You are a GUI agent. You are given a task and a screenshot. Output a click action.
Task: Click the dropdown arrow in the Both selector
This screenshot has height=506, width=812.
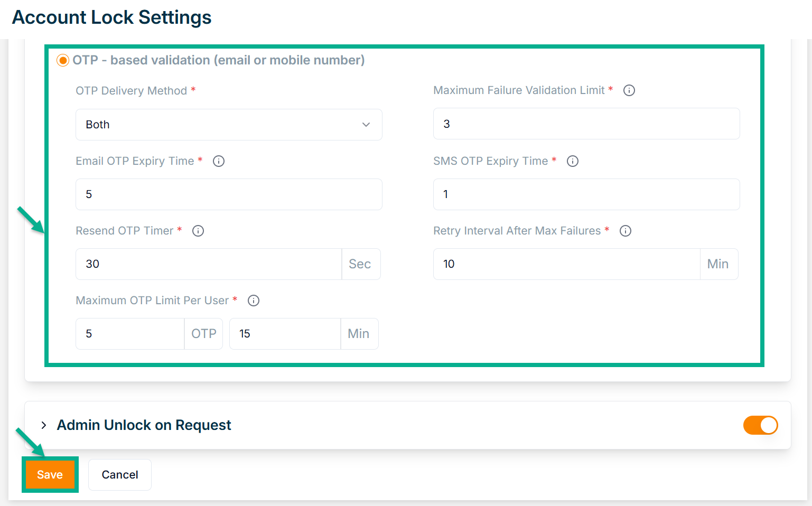(x=366, y=125)
